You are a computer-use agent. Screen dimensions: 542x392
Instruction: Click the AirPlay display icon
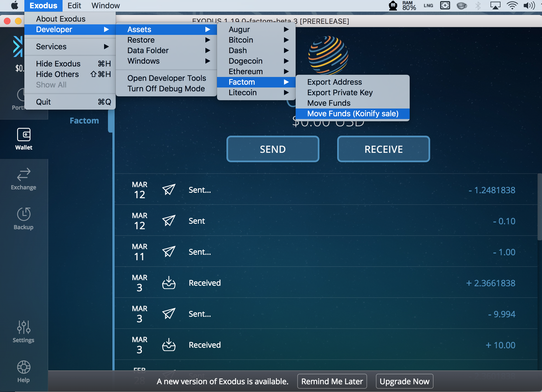pos(495,6)
